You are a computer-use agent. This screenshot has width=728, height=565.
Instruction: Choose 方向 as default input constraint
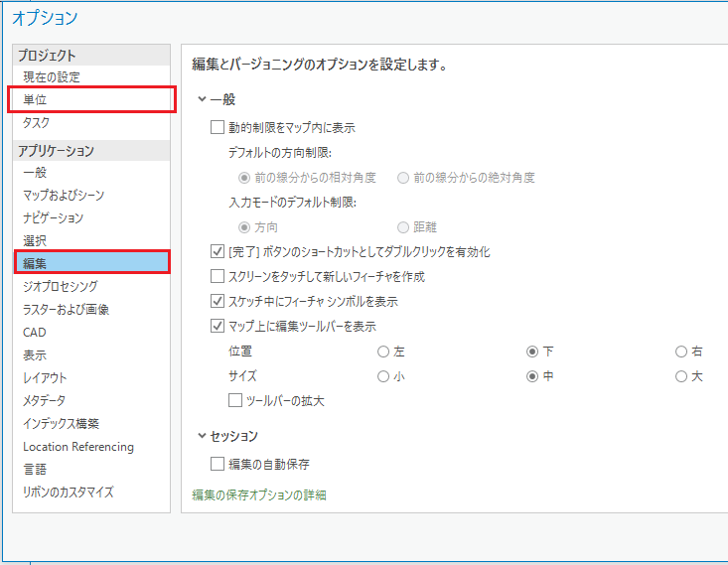[x=244, y=227]
